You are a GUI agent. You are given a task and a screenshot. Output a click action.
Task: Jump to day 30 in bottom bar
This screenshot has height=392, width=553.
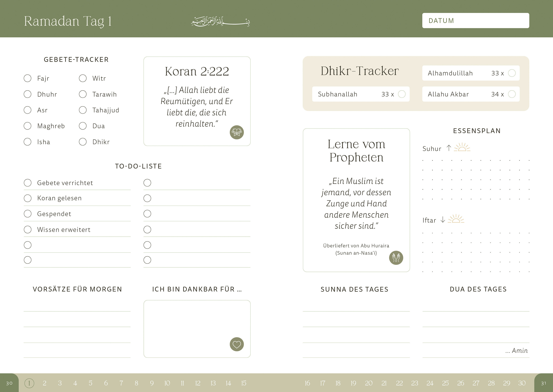[x=522, y=383]
